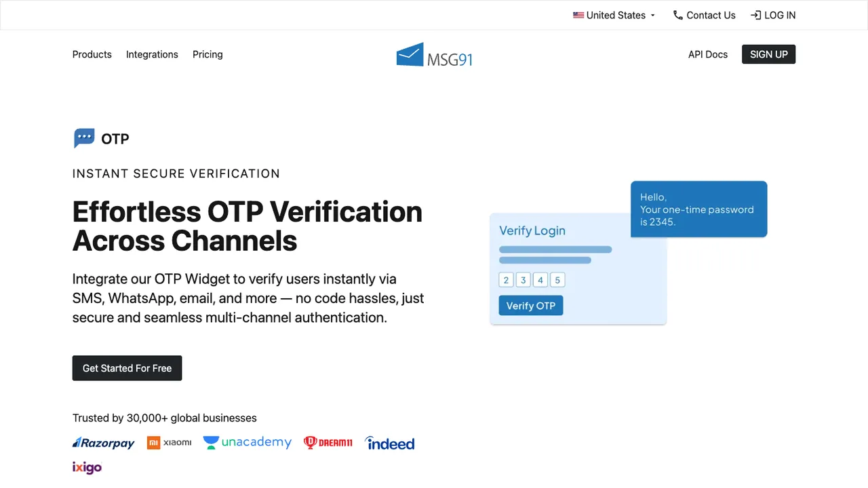
Task: Click the Verify OTP button in illustration
Action: coord(531,306)
